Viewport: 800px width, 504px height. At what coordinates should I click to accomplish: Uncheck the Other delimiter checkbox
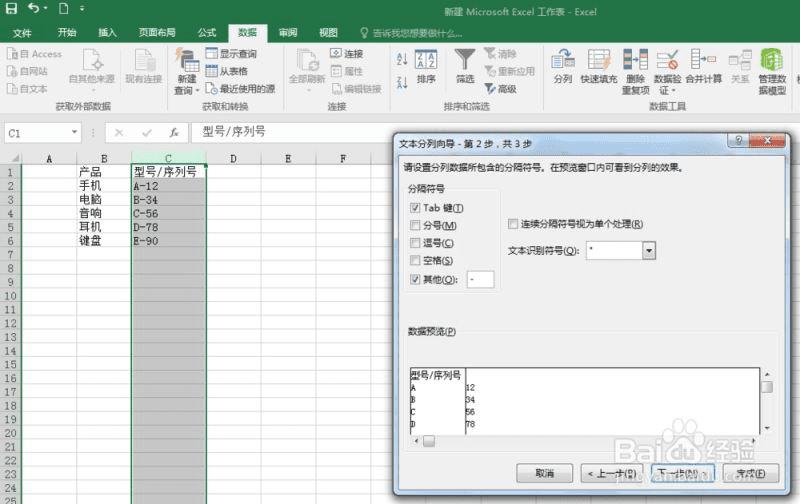(x=415, y=279)
